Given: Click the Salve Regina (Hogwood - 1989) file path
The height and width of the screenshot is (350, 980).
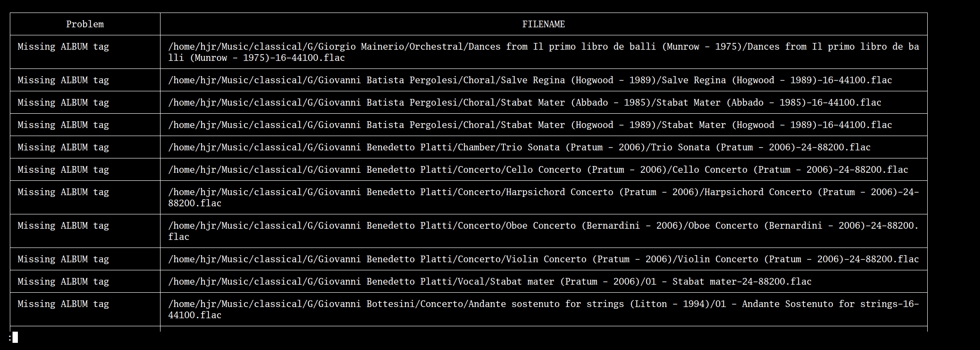Looking at the screenshot, I should point(530,80).
